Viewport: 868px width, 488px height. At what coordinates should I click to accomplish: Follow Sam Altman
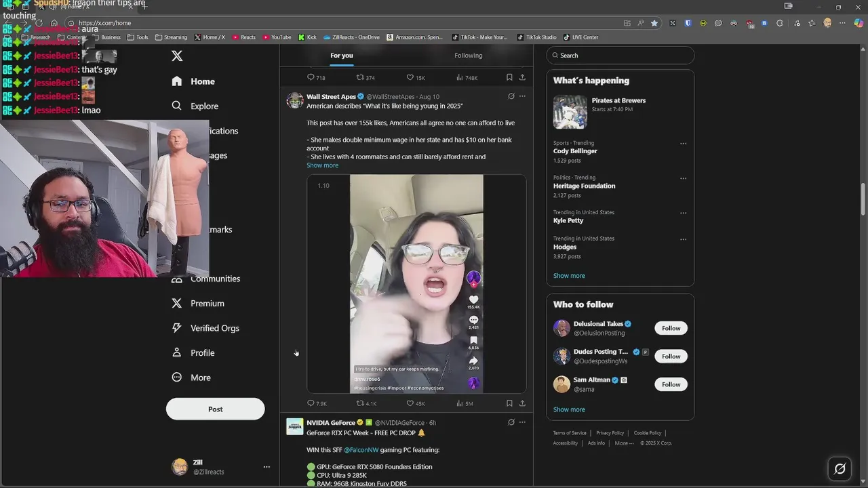click(x=671, y=384)
